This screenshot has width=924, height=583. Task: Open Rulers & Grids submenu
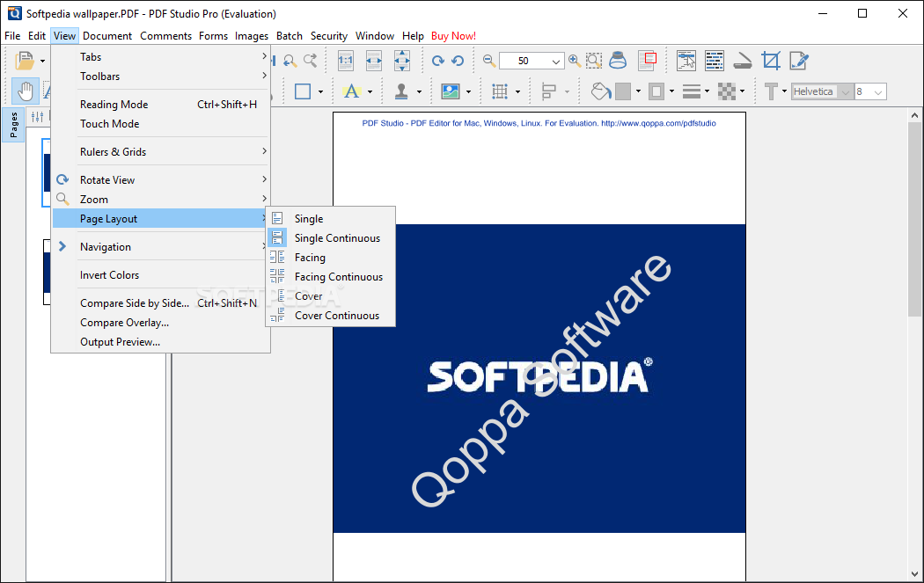161,152
